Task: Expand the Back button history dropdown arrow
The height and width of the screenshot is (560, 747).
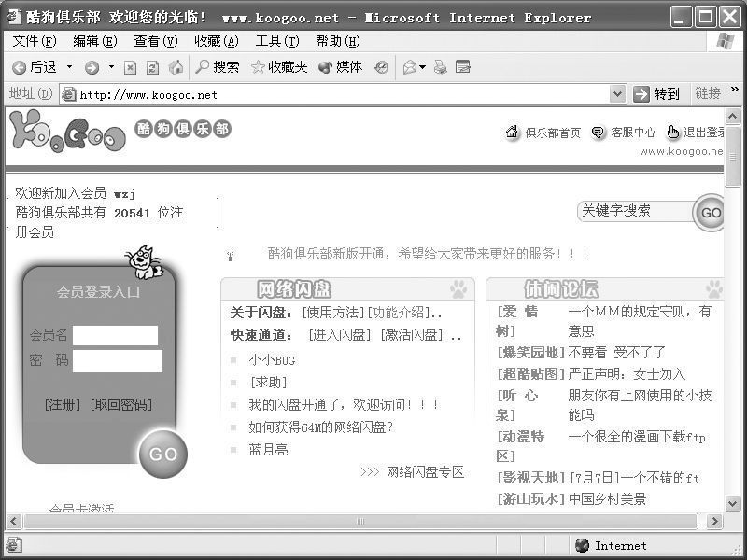Action: click(x=69, y=67)
